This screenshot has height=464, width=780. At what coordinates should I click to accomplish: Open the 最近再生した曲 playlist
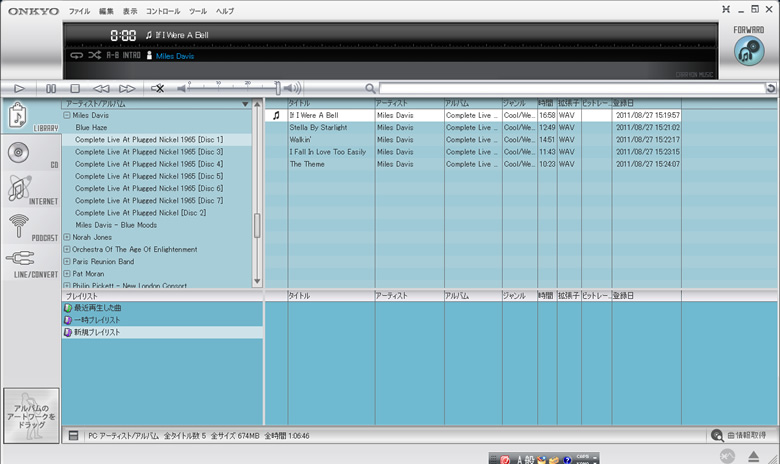coord(98,308)
